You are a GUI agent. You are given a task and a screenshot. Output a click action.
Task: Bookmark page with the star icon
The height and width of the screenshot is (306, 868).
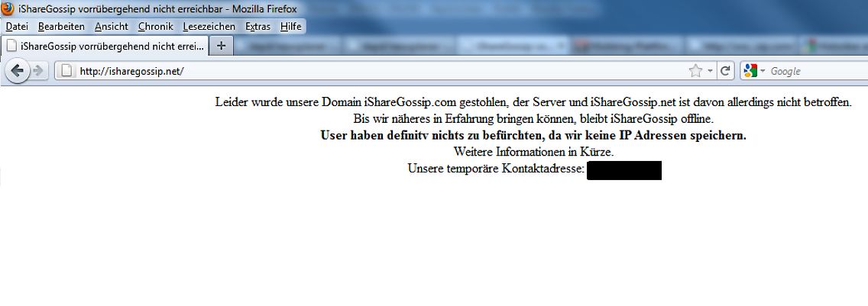[695, 71]
